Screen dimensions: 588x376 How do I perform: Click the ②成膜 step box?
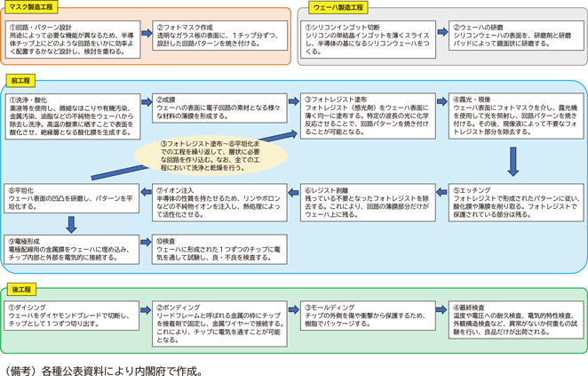(x=219, y=108)
